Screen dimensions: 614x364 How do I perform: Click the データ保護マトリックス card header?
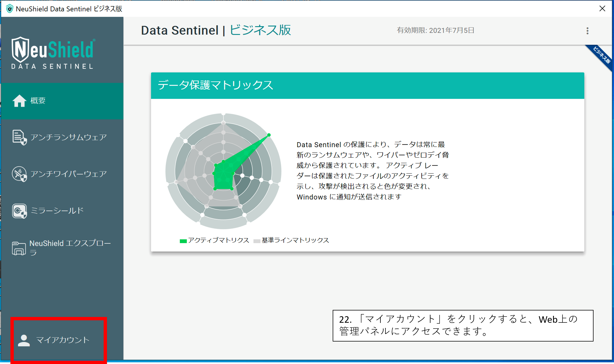click(367, 86)
